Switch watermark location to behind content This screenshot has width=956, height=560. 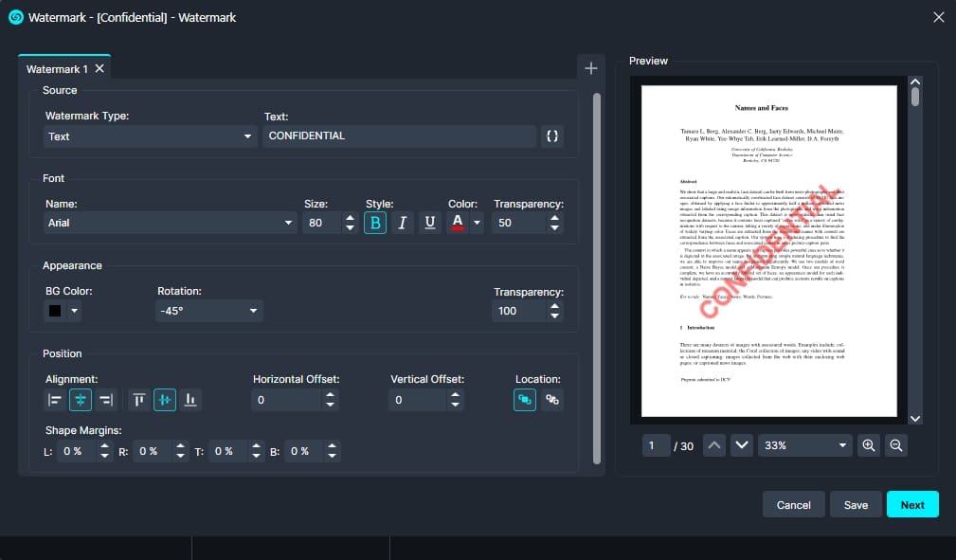[x=551, y=399]
